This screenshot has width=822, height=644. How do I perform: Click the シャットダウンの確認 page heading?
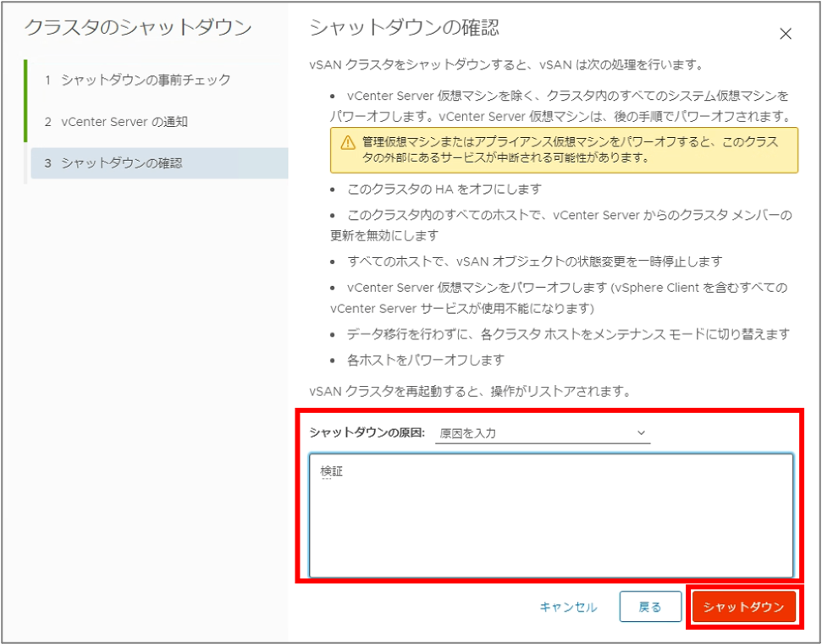(x=404, y=28)
